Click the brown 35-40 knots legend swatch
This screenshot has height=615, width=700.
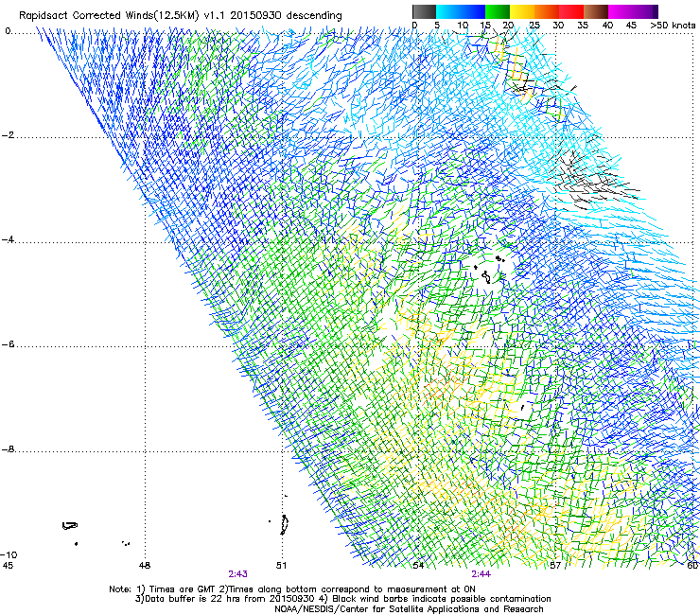(x=596, y=11)
